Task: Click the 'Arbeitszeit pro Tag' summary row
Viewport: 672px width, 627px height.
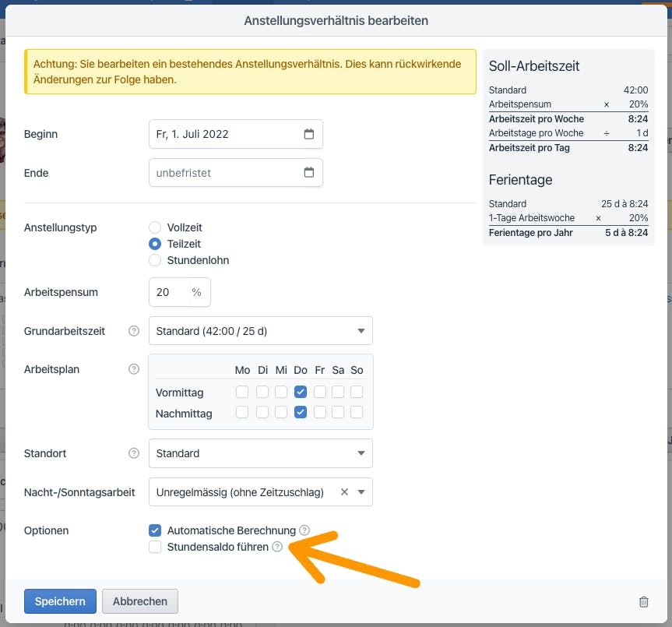Action: tap(568, 148)
